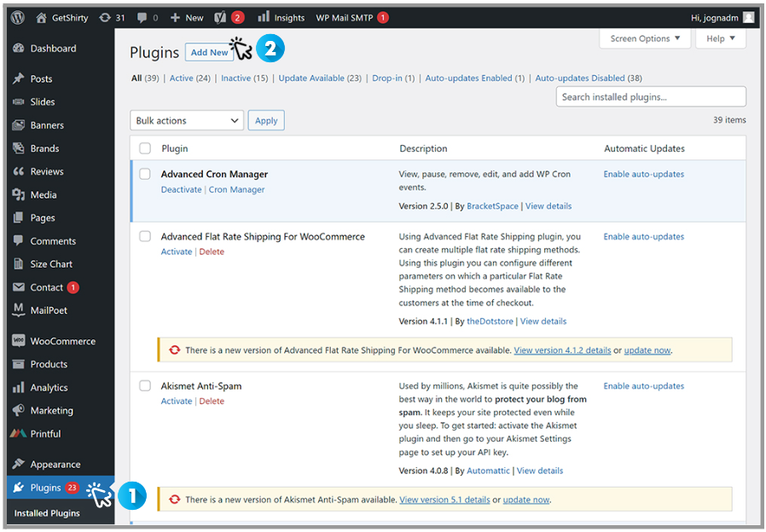Open the Yoast SEO icon in admin bar
766x532 pixels.
[220, 17]
